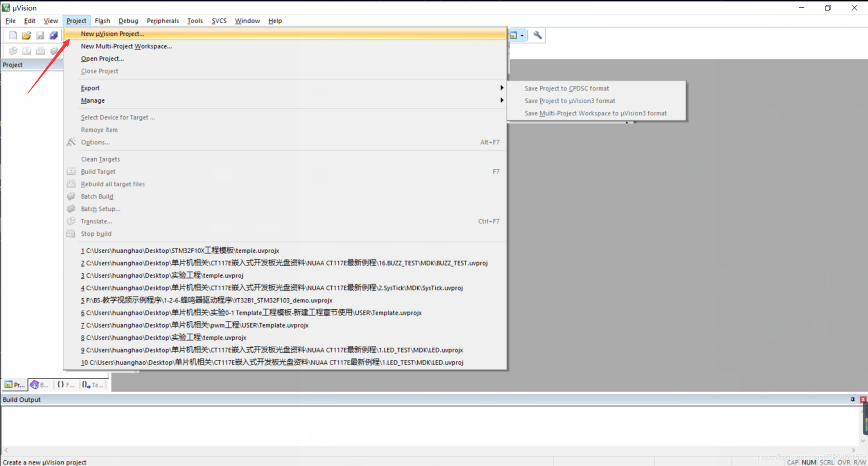Viewport: 868px width, 466px height.
Task: Select Save Project to µVision3 format
Action: click(x=596, y=101)
